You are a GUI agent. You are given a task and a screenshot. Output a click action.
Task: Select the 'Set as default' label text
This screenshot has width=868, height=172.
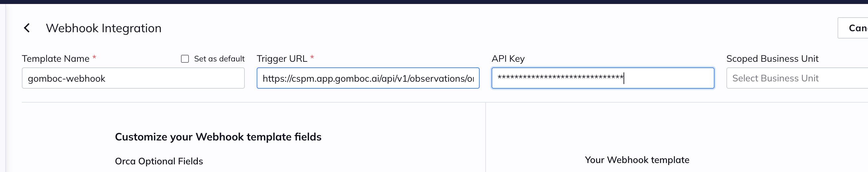coord(219,59)
